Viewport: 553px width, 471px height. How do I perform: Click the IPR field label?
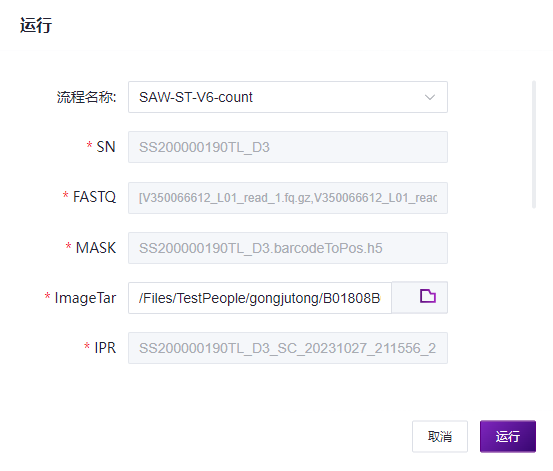tap(105, 348)
